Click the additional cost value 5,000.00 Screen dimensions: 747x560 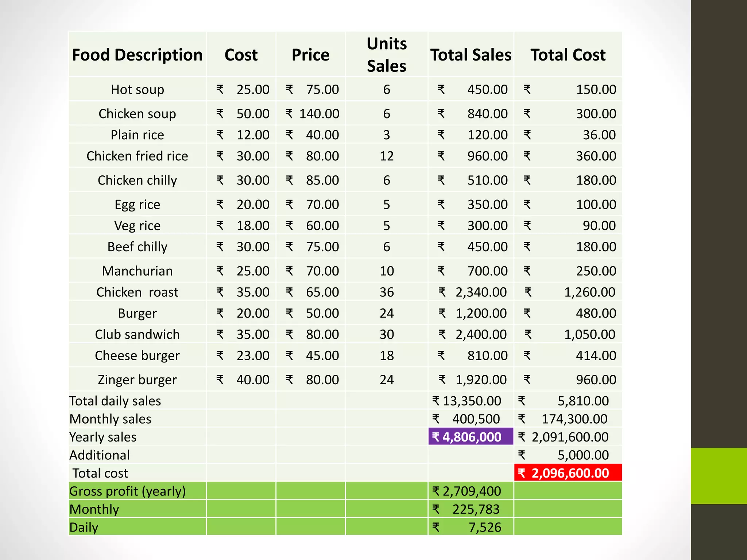click(583, 455)
